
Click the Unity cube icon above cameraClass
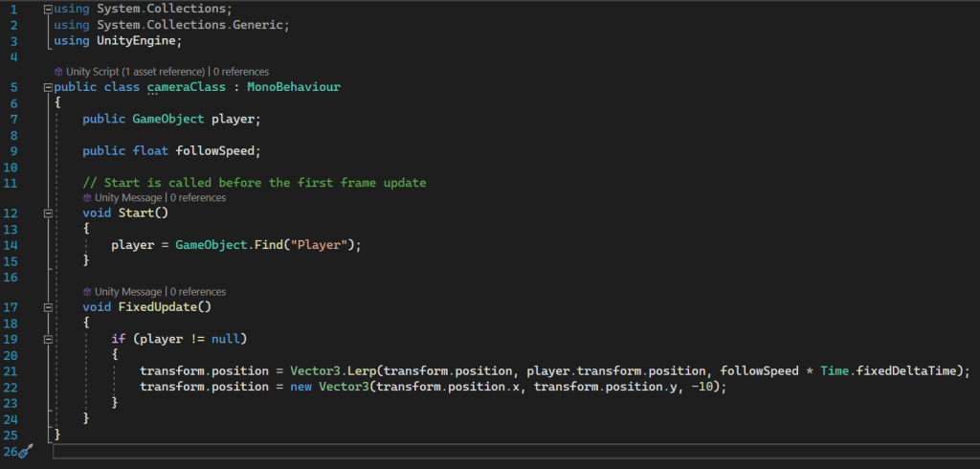click(58, 72)
